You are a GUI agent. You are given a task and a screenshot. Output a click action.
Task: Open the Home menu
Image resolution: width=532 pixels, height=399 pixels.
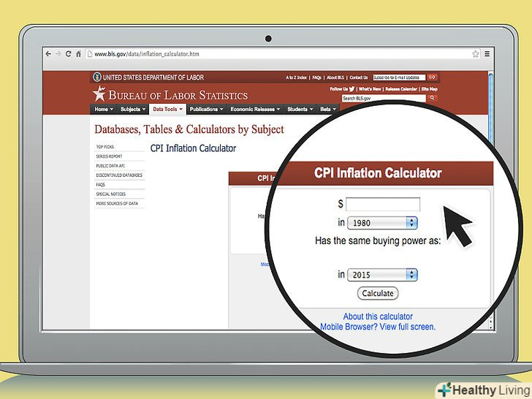tap(104, 110)
